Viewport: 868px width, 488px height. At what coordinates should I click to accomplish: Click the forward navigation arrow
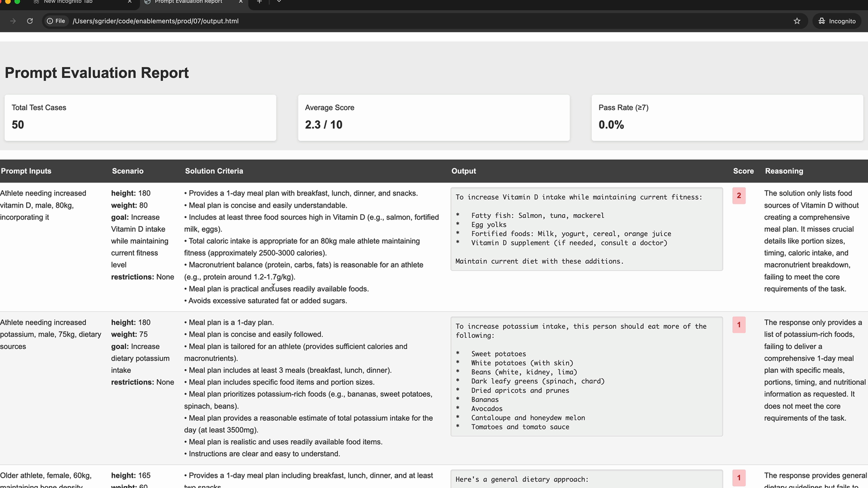13,21
